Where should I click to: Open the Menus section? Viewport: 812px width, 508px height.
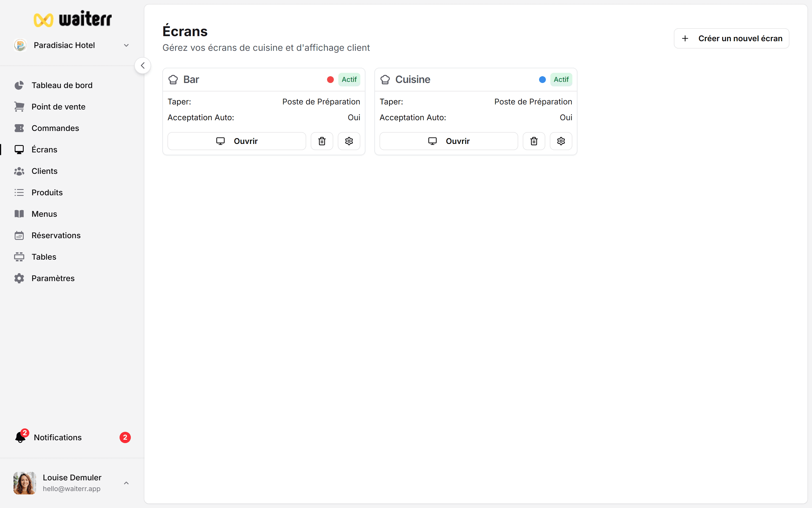point(44,214)
